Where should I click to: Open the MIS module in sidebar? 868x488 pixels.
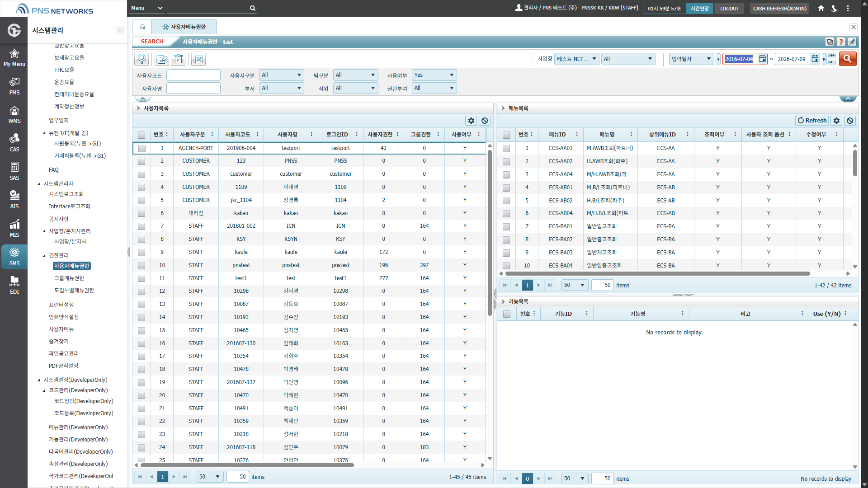(14, 228)
